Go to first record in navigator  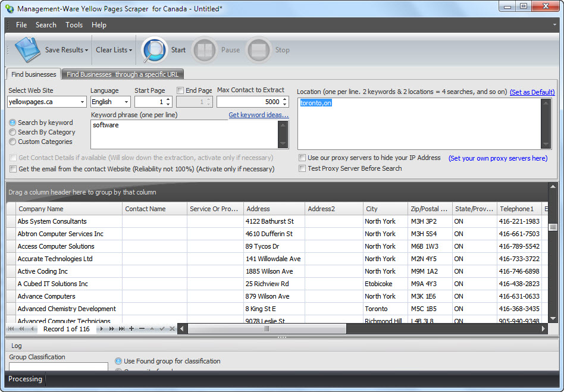[x=11, y=329]
